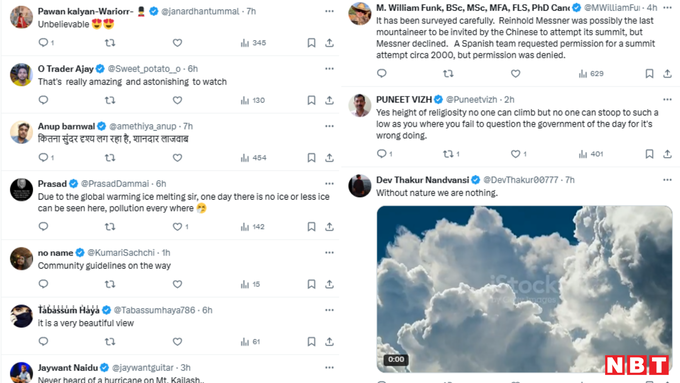680x383 pixels.
Task: Open @Sweet_potato_o profile handle
Action: tap(144, 69)
